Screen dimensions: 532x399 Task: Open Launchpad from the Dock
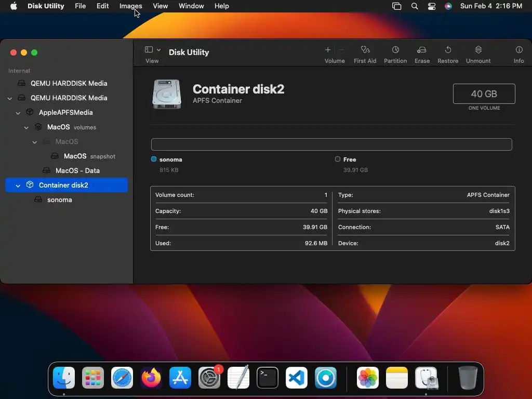[x=93, y=378]
